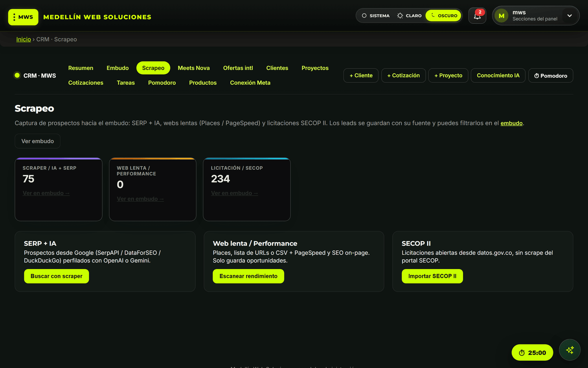Click the MWS logo badge
The width and height of the screenshot is (588, 368).
tap(23, 17)
